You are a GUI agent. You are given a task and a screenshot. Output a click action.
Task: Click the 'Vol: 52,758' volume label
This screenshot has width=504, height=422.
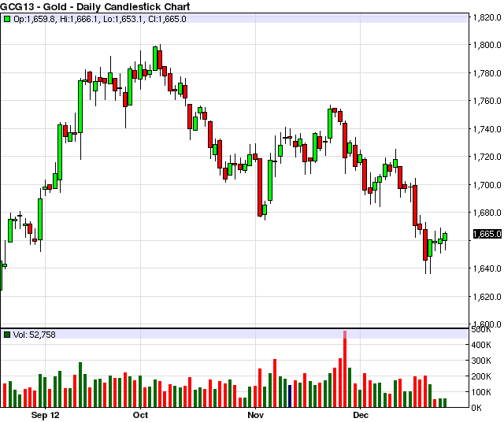[x=35, y=335]
